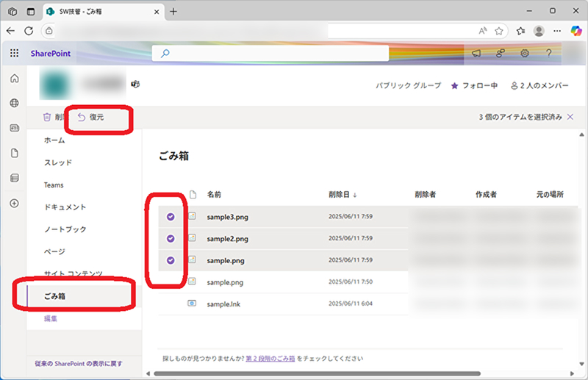The height and width of the screenshot is (380, 588).
Task: Click the horizontal scrollbar right arrow
Action: pyautogui.click(x=572, y=373)
